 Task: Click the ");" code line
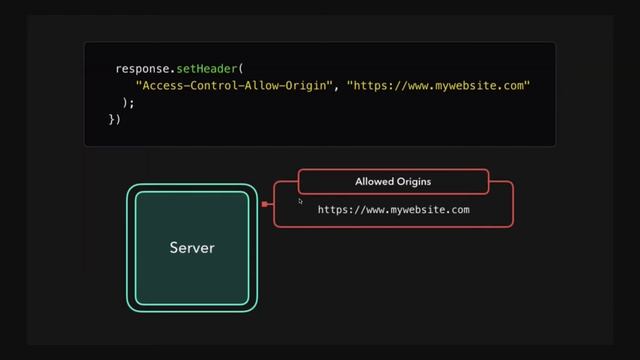coord(128,102)
